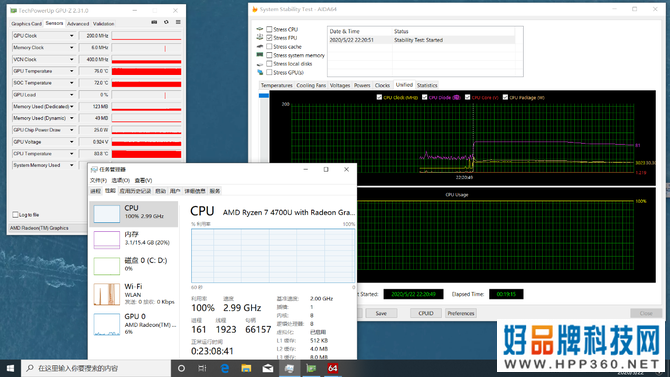Expand the GPU Load sensor dropdown
This screenshot has height=377, width=670.
pyautogui.click(x=71, y=94)
